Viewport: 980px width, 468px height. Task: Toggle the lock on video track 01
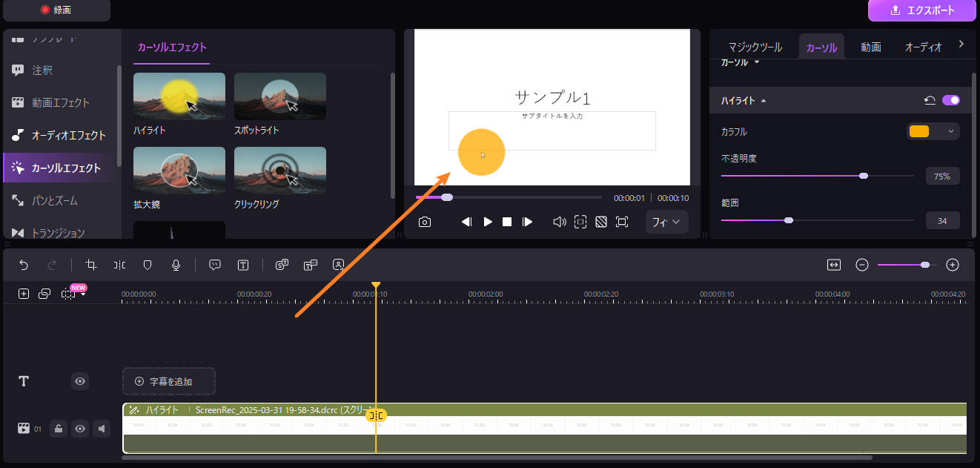tap(59, 428)
